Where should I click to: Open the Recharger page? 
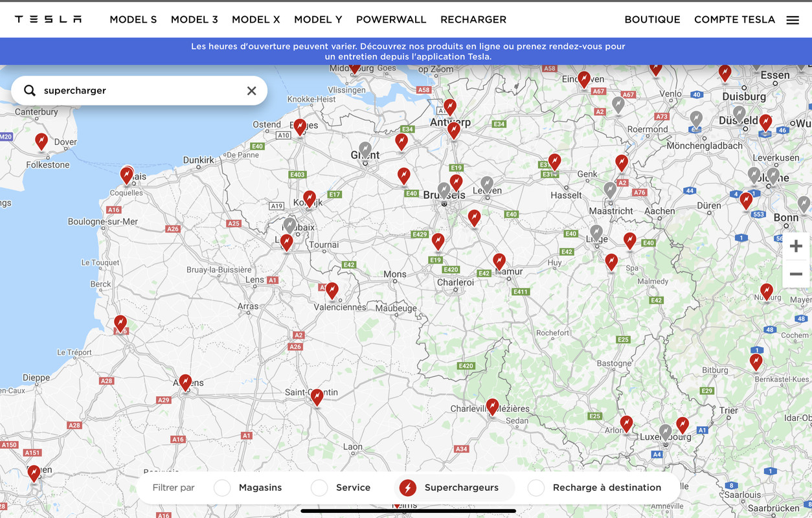(473, 19)
